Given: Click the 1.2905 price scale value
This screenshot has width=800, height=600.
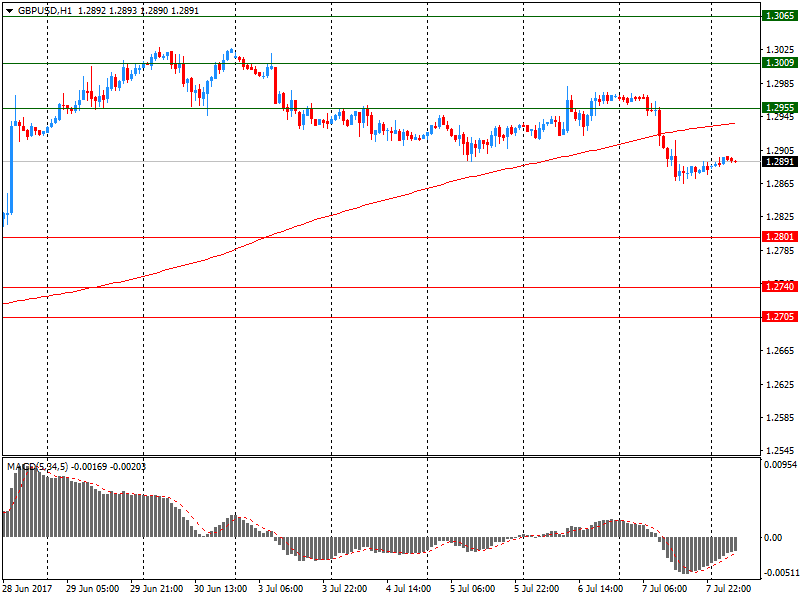Looking at the screenshot, I should [780, 150].
